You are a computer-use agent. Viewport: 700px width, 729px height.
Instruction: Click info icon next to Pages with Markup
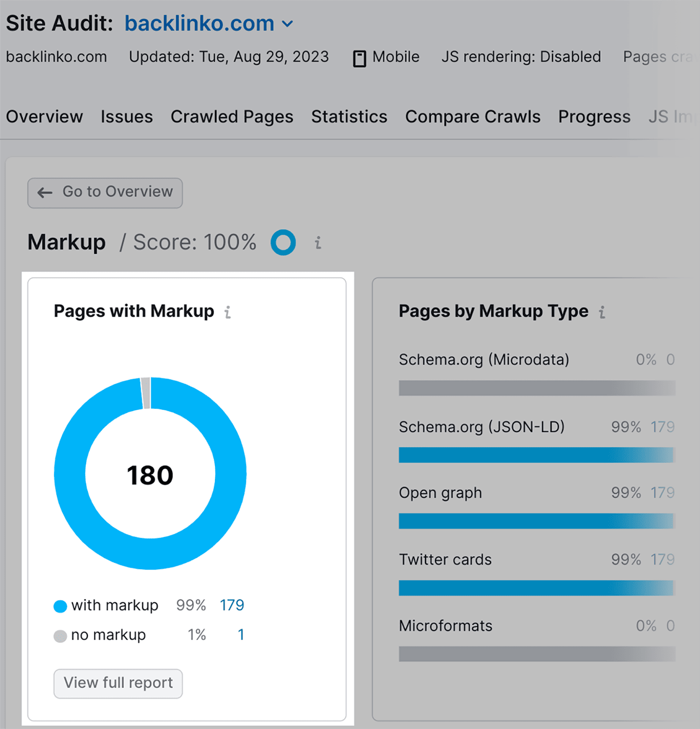[x=228, y=312]
